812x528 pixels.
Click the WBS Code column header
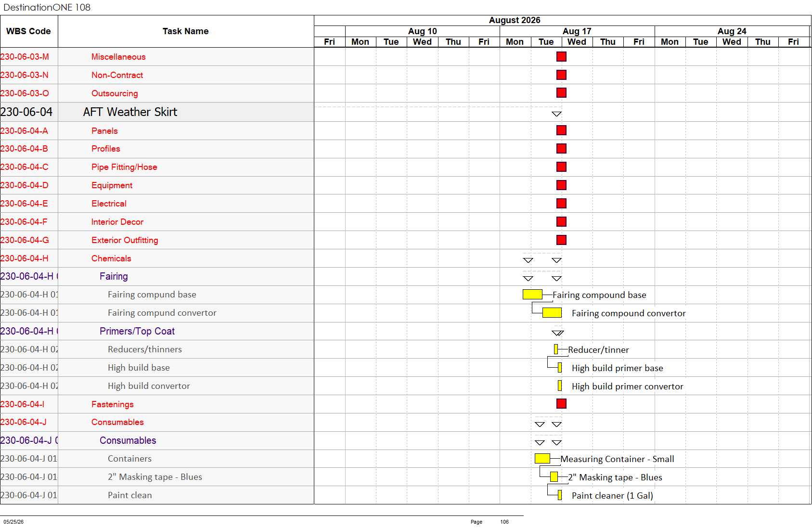click(x=29, y=31)
